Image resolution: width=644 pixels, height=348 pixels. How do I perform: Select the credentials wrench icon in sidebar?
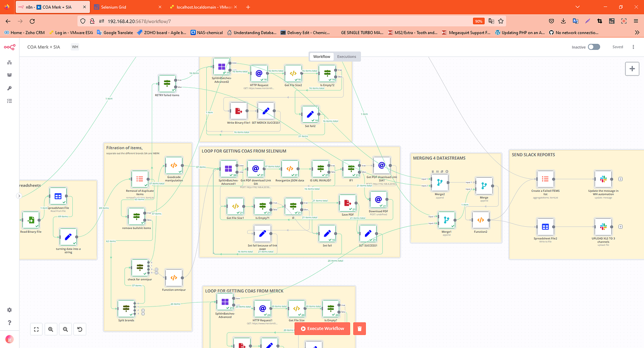click(x=9, y=88)
